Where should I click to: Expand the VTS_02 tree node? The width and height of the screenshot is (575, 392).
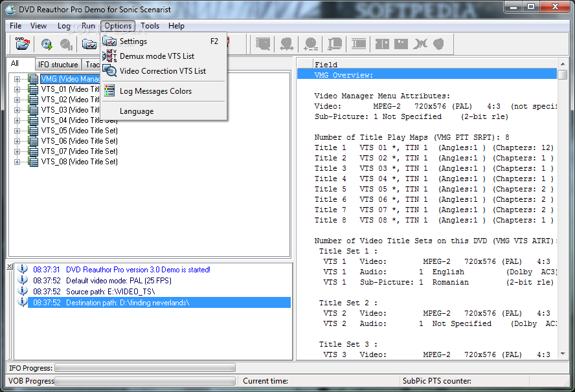17,100
